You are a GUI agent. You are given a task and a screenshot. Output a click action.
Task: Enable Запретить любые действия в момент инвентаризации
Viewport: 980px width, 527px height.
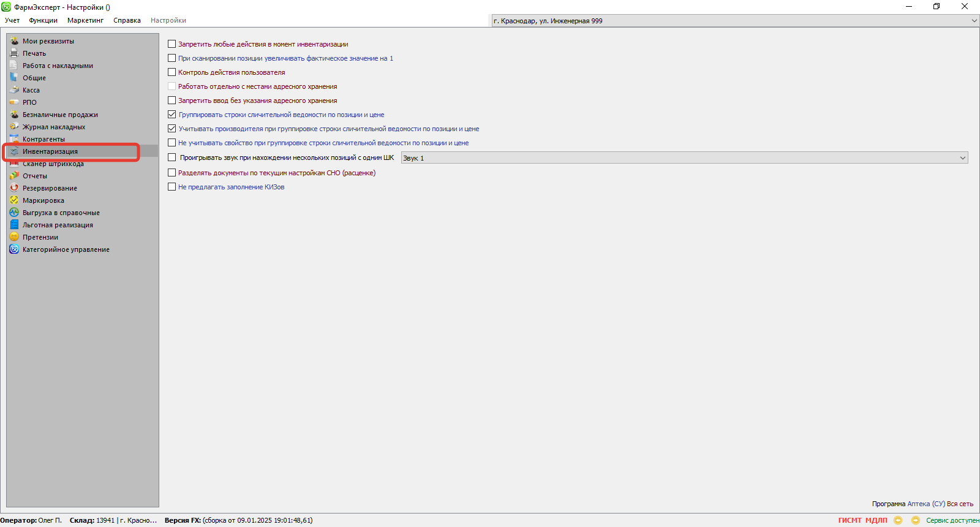pos(172,44)
